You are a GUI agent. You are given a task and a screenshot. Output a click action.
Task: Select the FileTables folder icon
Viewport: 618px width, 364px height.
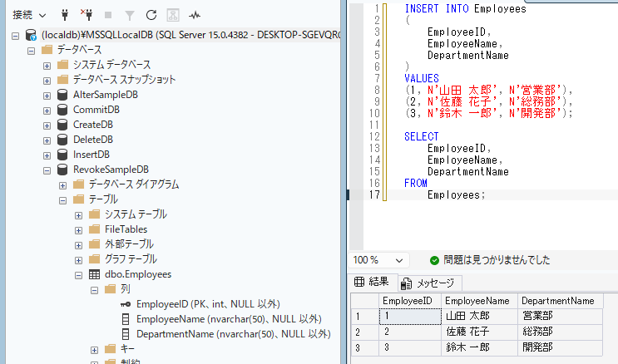tap(95, 229)
